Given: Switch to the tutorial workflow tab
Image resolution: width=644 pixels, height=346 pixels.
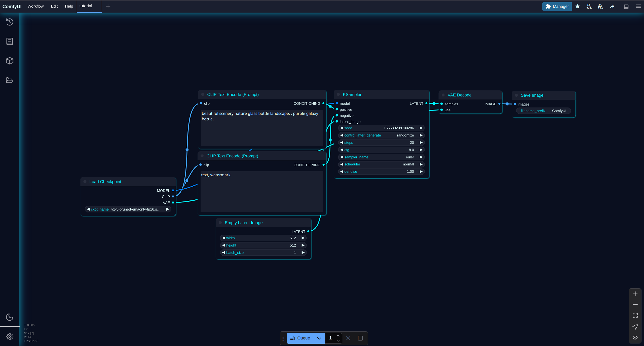Looking at the screenshot, I should click(x=86, y=6).
